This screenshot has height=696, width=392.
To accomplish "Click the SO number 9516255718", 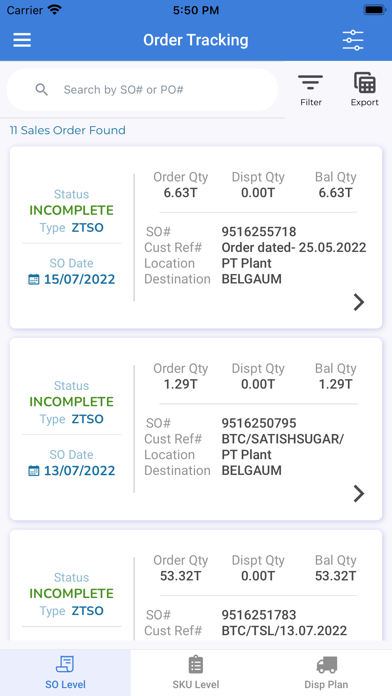I will [259, 232].
